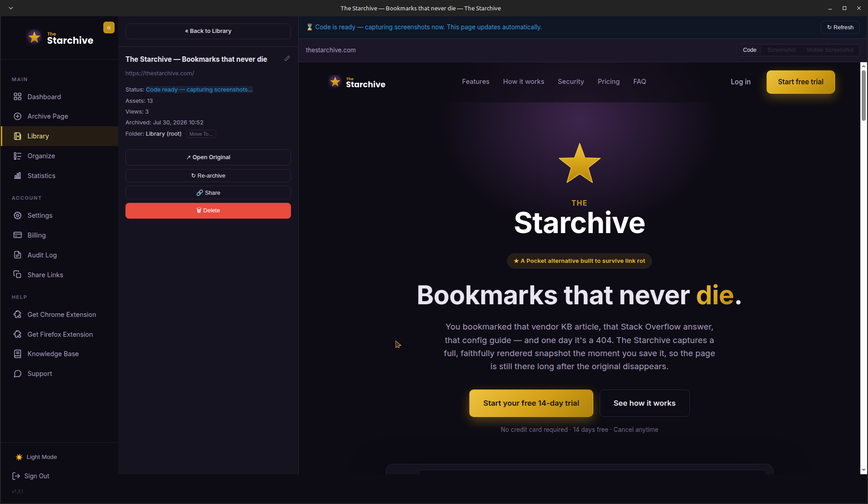Click the Sign Out arrow icon
868x504 pixels.
(x=16, y=476)
